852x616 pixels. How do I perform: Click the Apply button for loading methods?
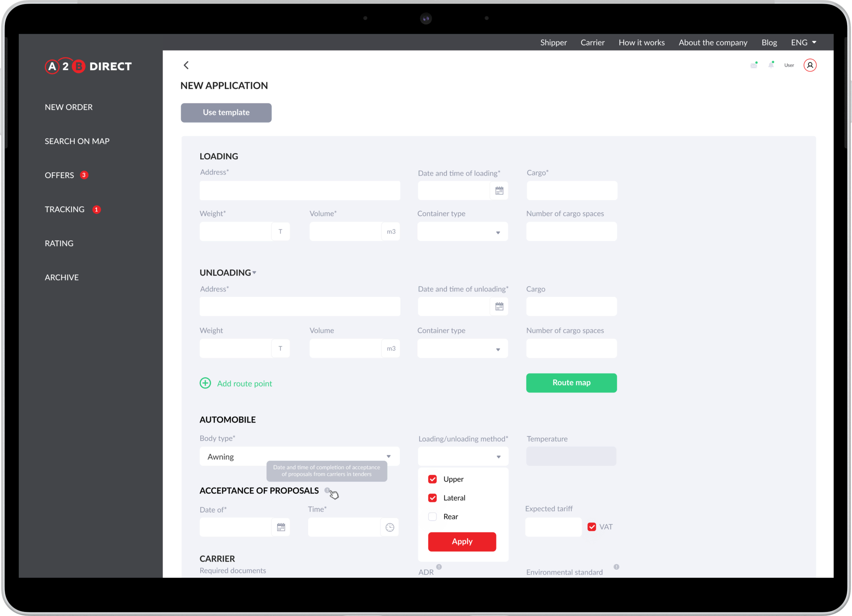click(462, 541)
